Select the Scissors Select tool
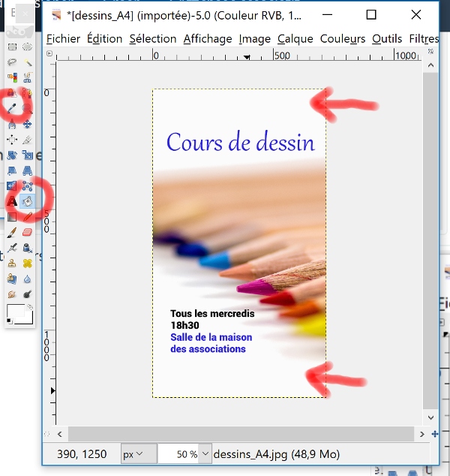Viewport: 450px width, 476px height. click(x=27, y=78)
